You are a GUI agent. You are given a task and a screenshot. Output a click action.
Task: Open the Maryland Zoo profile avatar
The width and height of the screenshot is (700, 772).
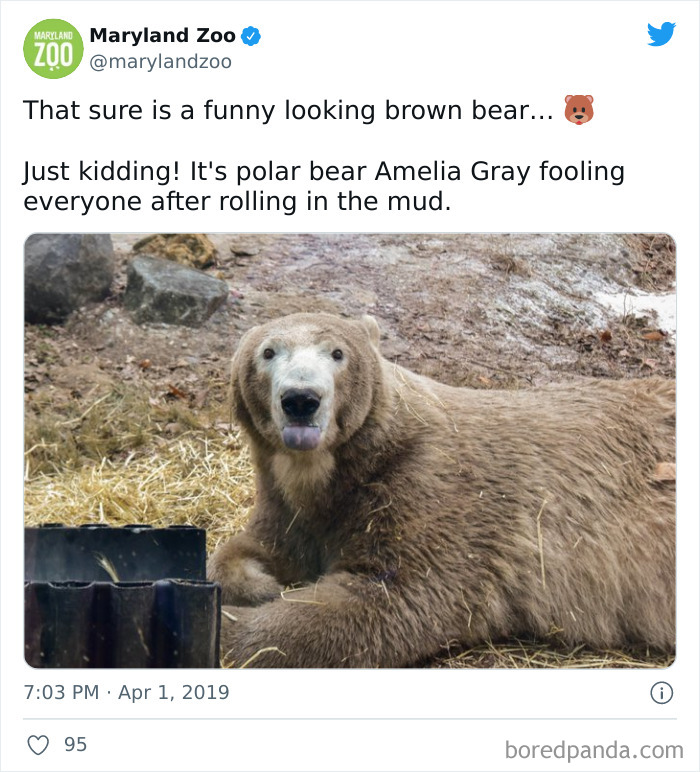54,48
